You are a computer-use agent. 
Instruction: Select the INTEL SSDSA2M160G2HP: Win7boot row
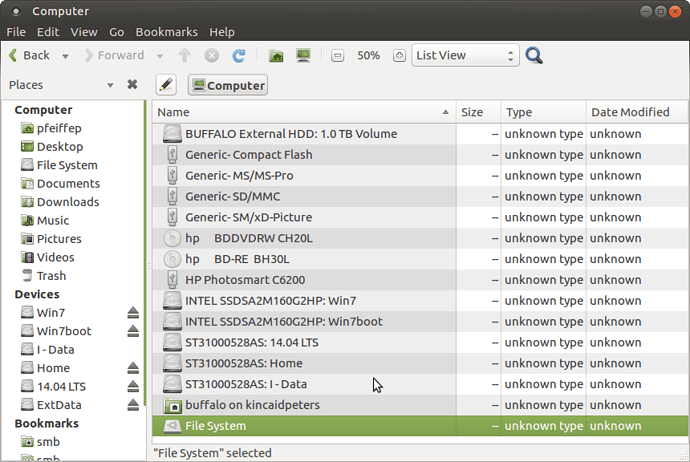click(420, 322)
